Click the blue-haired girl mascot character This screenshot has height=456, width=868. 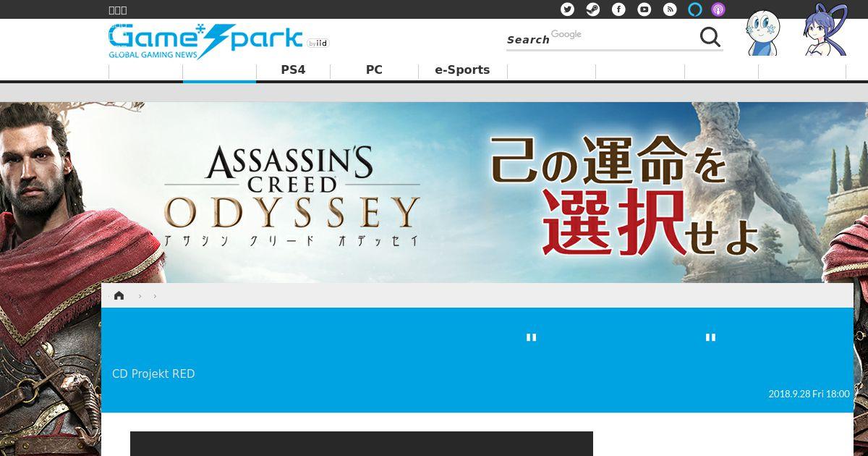click(825, 30)
